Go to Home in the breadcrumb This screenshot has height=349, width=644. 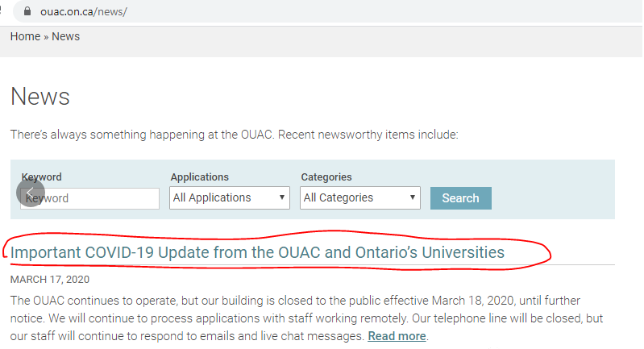pyautogui.click(x=25, y=36)
